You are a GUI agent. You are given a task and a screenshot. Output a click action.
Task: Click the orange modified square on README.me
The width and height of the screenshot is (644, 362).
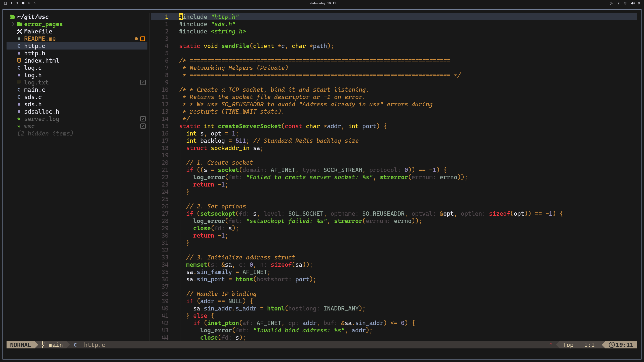(143, 39)
